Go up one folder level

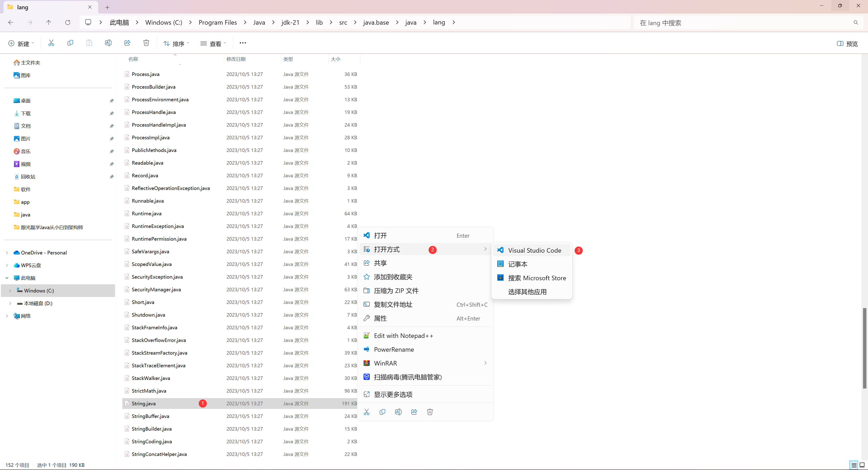(49, 23)
